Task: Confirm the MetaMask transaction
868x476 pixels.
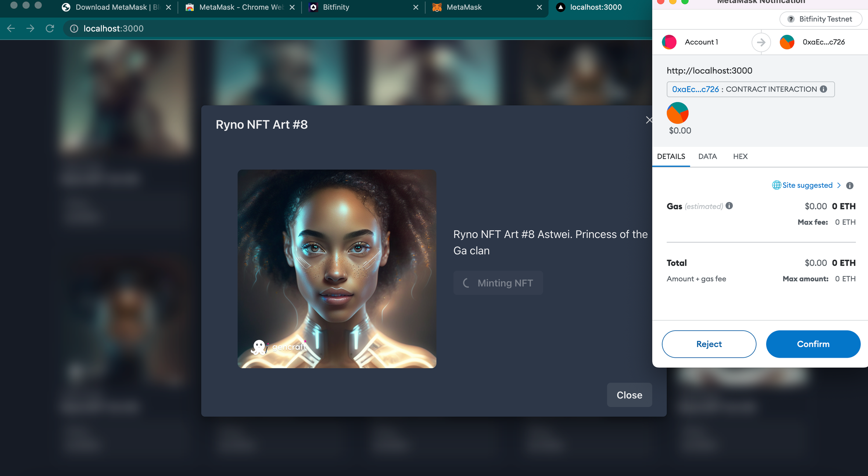Action: (x=813, y=344)
